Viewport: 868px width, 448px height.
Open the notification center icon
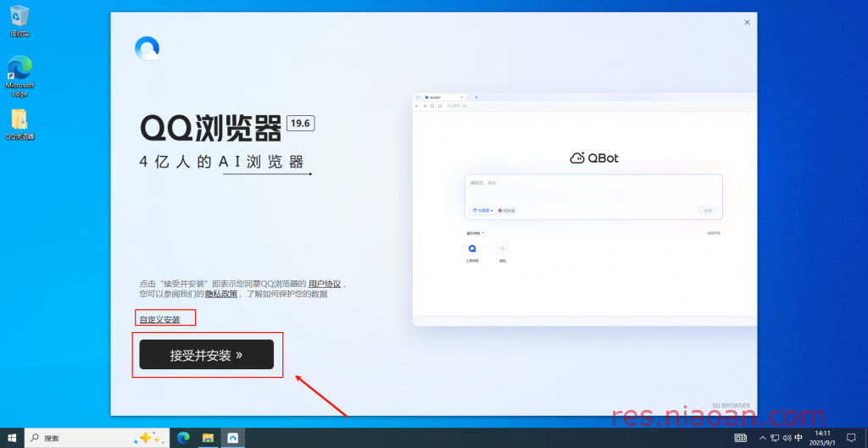pyautogui.click(x=851, y=438)
